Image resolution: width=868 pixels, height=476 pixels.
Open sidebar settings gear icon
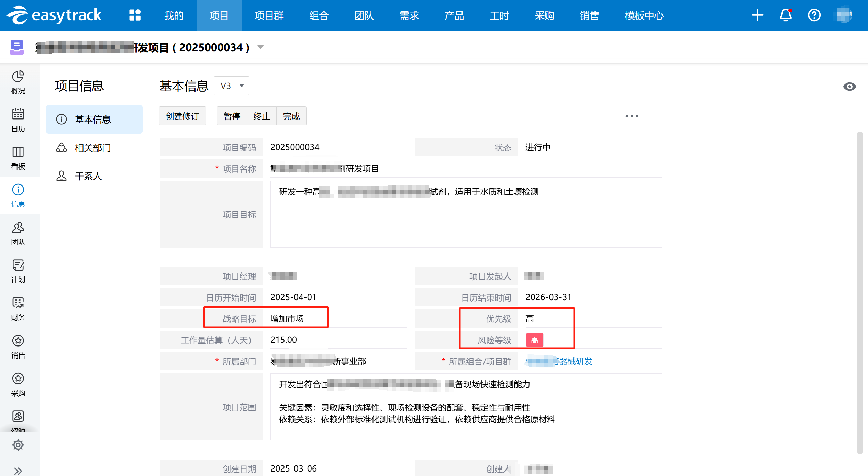click(18, 445)
